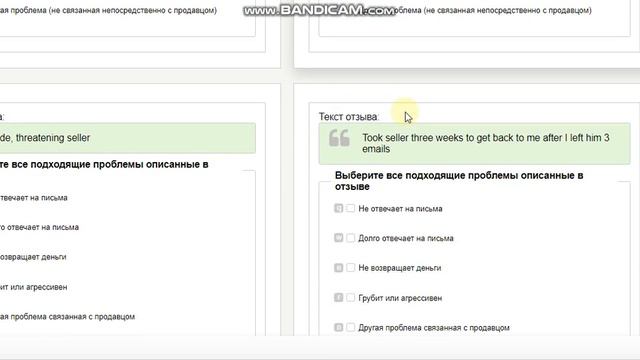
Task: Click the 'Другая проблема связанная с продавцом' label in right card
Action: [434, 328]
